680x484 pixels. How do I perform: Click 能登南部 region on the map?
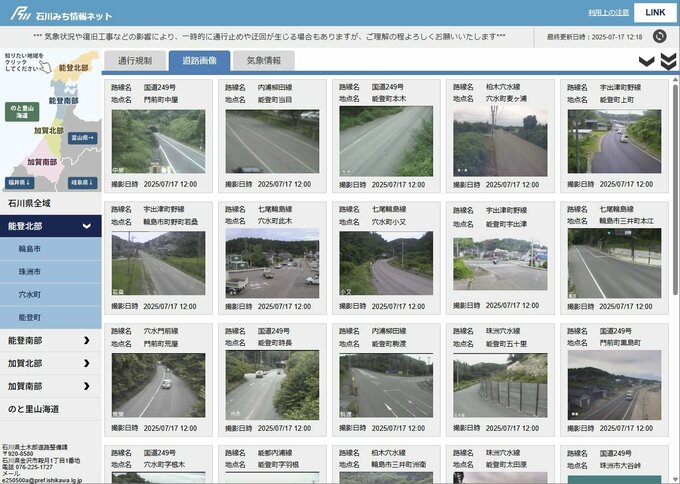pyautogui.click(x=63, y=101)
